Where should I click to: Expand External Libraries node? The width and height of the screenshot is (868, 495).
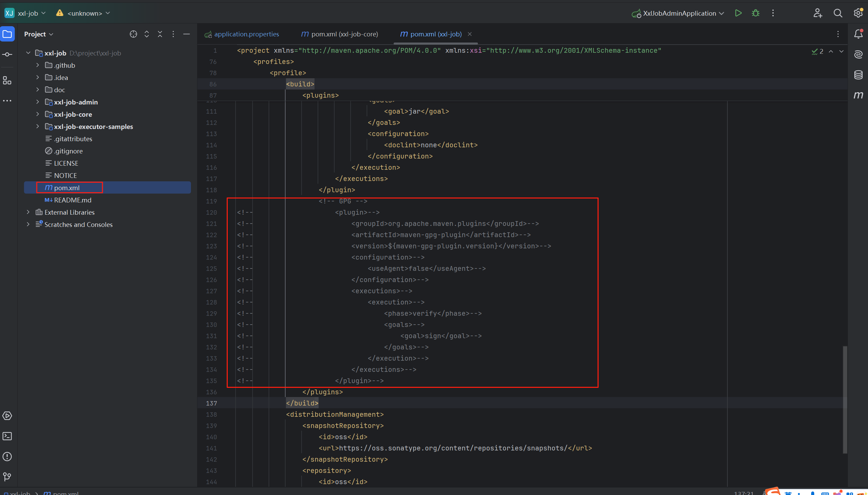point(28,212)
